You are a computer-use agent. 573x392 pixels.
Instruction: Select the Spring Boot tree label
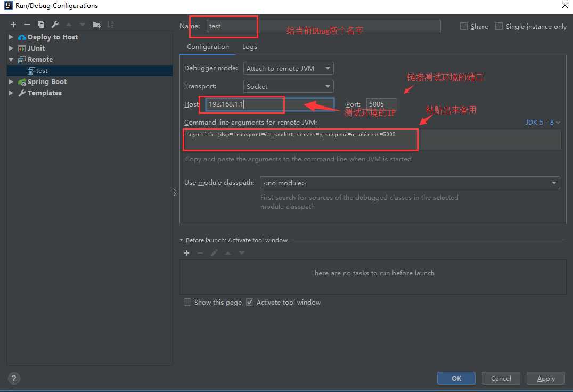point(47,82)
